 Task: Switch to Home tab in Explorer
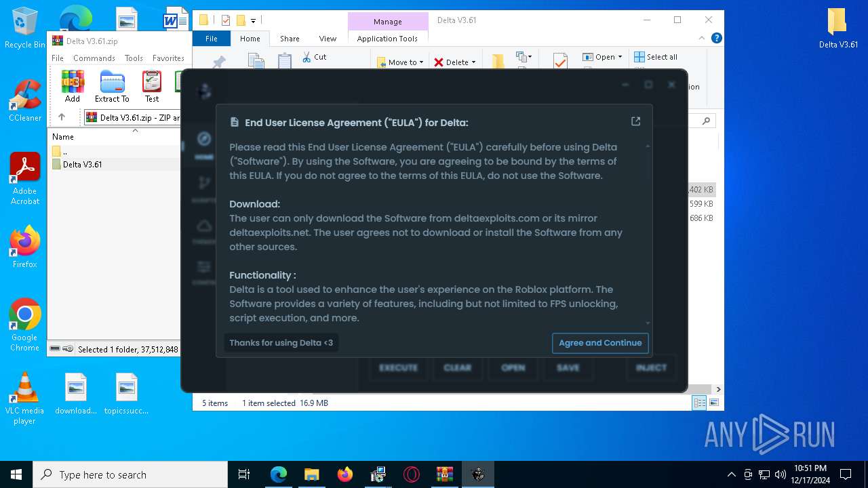tap(250, 39)
